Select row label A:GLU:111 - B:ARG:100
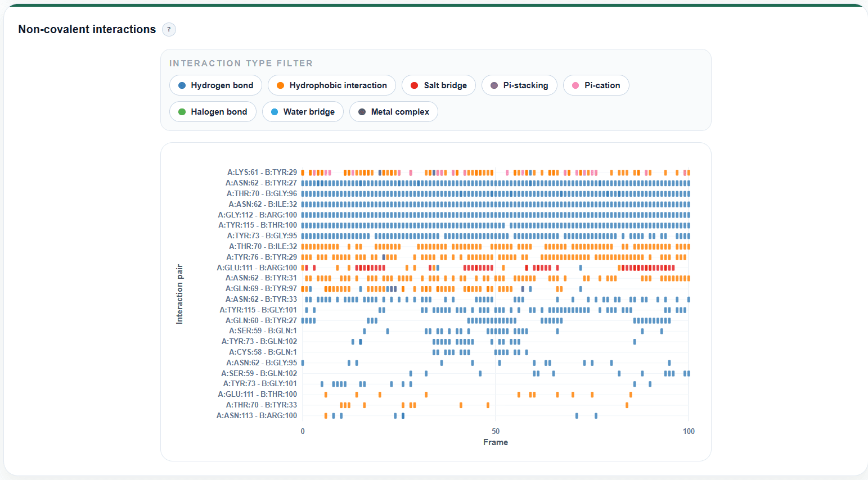The image size is (868, 480). point(257,268)
